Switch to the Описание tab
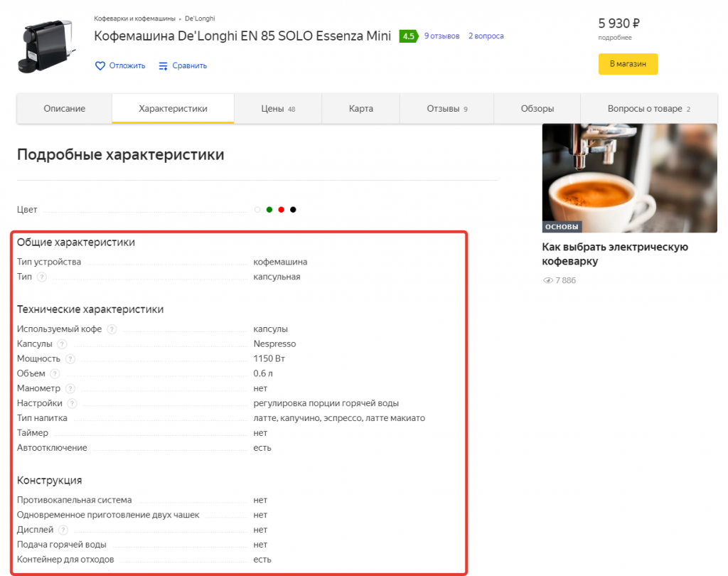The height and width of the screenshot is (576, 728). tap(65, 109)
